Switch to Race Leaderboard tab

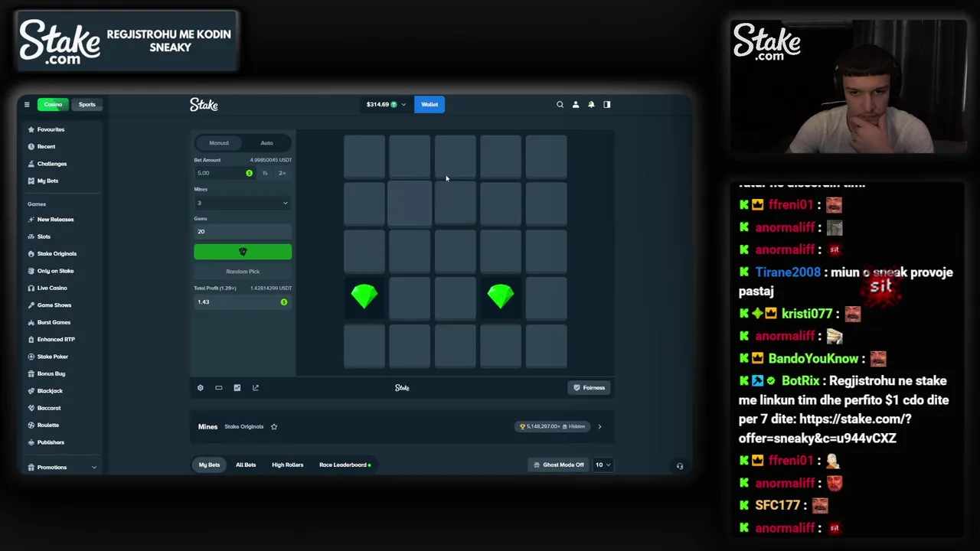pos(345,465)
